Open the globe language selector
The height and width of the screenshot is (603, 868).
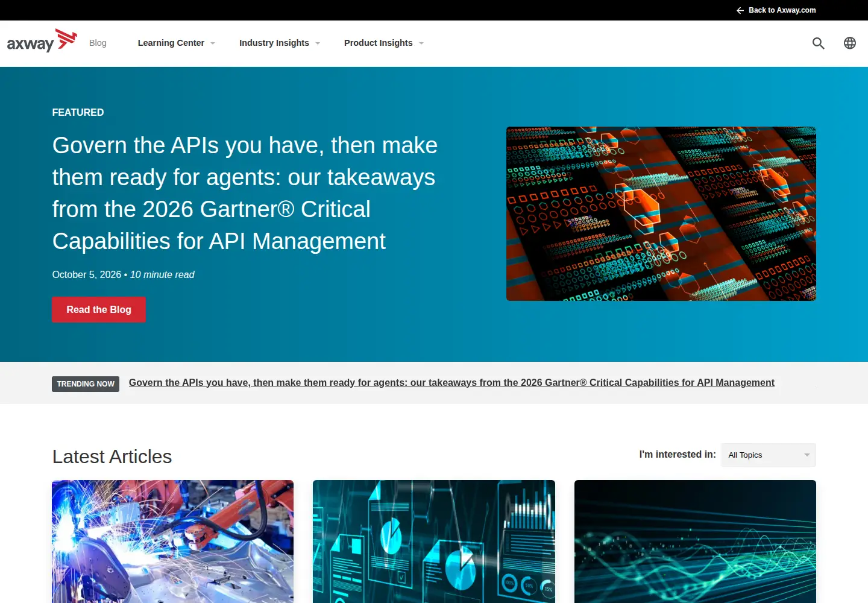click(x=850, y=43)
